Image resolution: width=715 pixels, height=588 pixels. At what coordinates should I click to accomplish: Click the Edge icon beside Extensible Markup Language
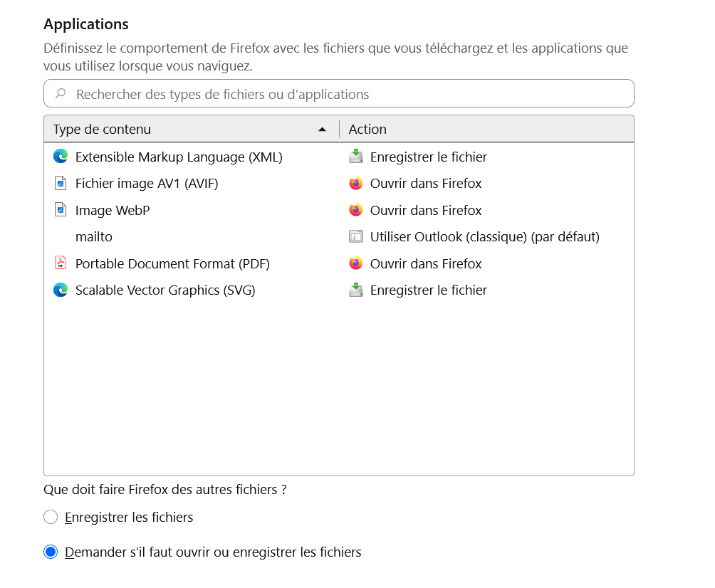tap(61, 157)
